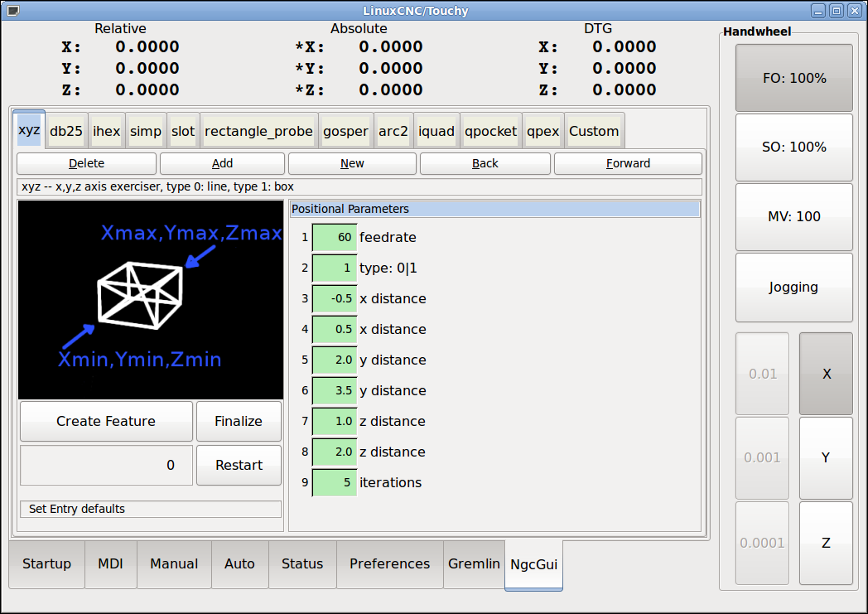The height and width of the screenshot is (614, 868).
Task: Maximize the LinuxCNC/Touchy window
Action: tap(837, 11)
